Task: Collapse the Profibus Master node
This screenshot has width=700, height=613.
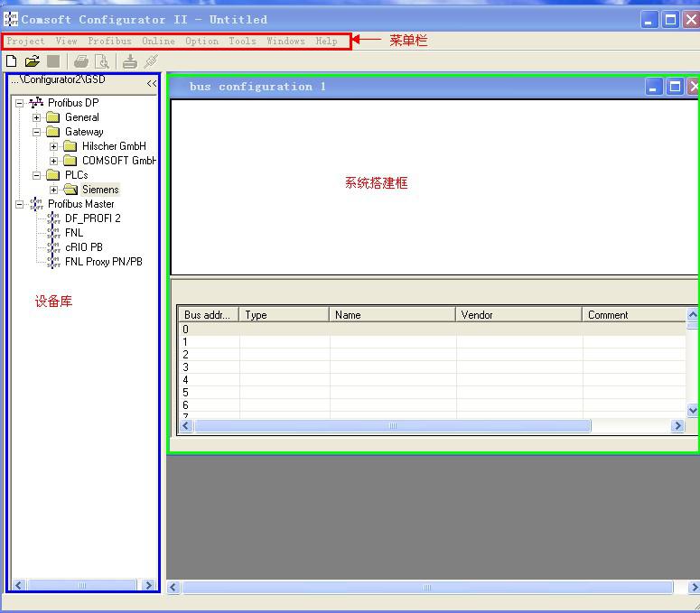Action: click(x=19, y=204)
